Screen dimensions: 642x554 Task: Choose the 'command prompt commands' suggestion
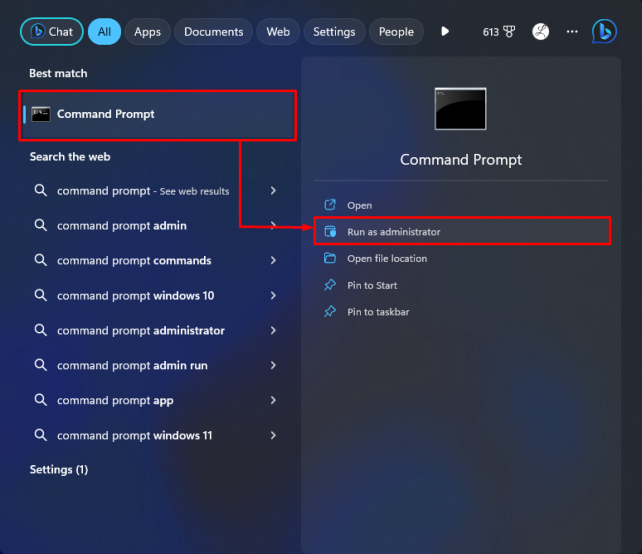[x=134, y=260]
